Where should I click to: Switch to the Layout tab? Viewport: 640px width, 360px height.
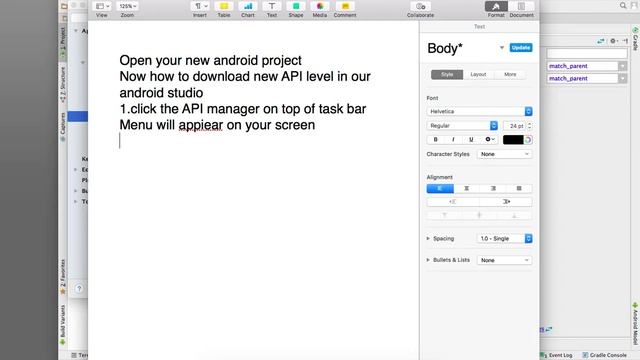click(478, 74)
